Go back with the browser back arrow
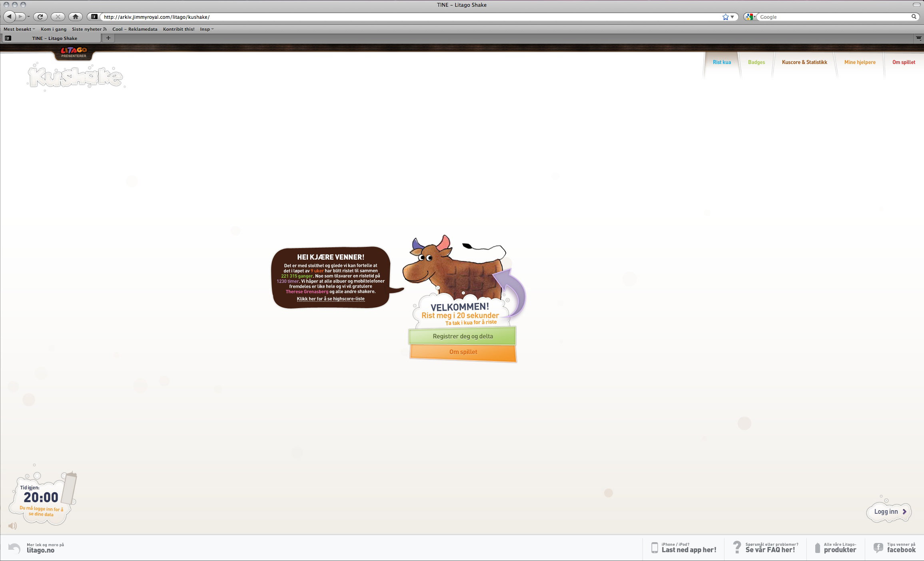924x561 pixels. [10, 17]
